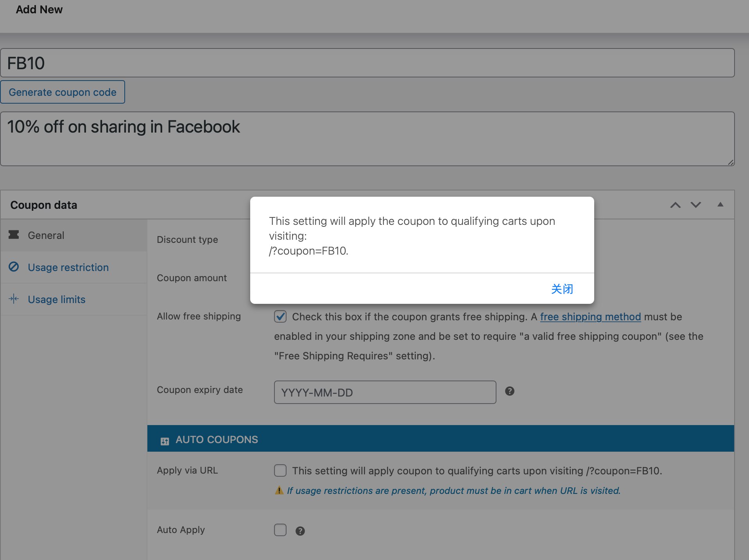The width and height of the screenshot is (749, 560).
Task: Uncheck the Allow free shipping checkbox
Action: [280, 316]
